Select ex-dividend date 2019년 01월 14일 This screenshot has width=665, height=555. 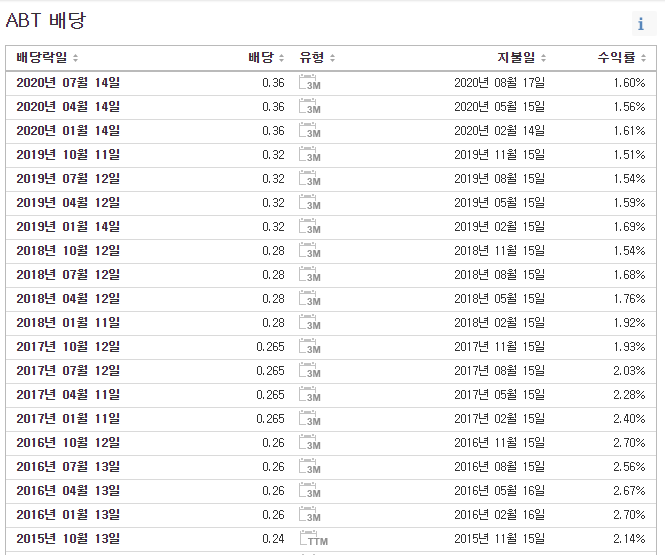[x=68, y=226]
